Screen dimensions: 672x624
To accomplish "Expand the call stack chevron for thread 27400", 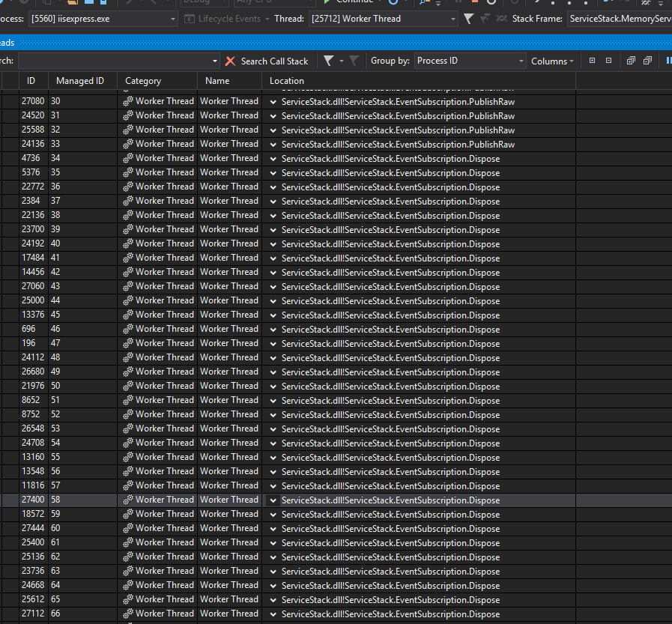I will click(x=272, y=500).
